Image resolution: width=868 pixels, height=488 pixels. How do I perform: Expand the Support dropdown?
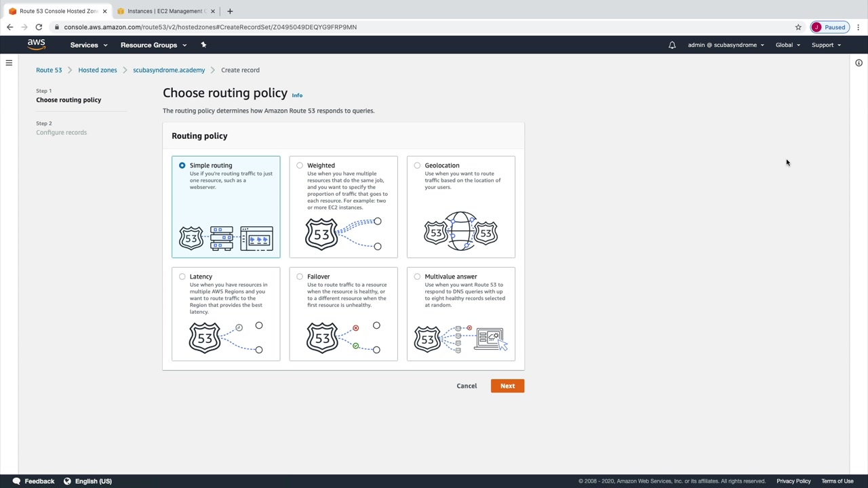click(826, 45)
